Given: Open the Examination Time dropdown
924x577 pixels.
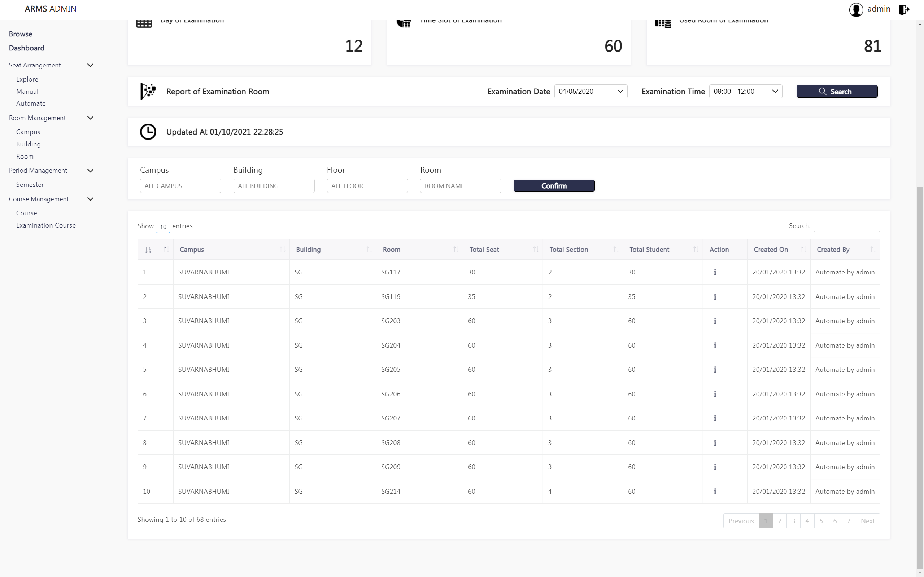Looking at the screenshot, I should pyautogui.click(x=745, y=91).
